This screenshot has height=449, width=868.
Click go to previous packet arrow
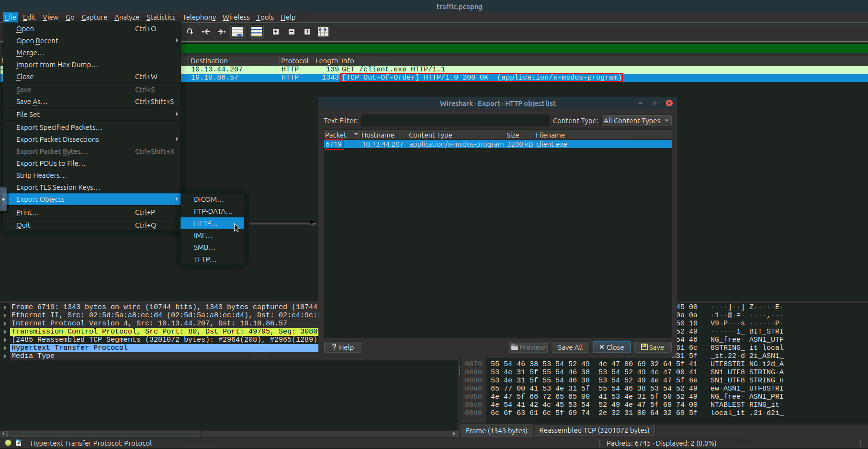pos(206,32)
